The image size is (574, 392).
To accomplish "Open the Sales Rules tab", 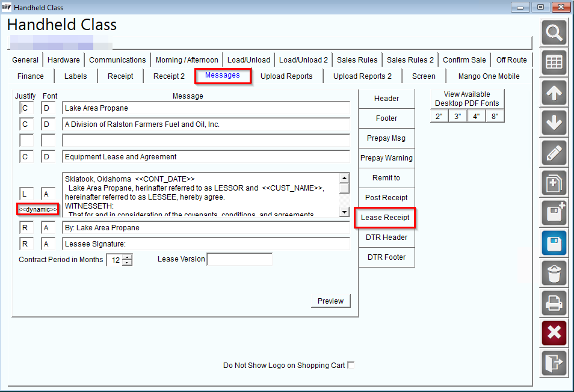I will (x=357, y=60).
